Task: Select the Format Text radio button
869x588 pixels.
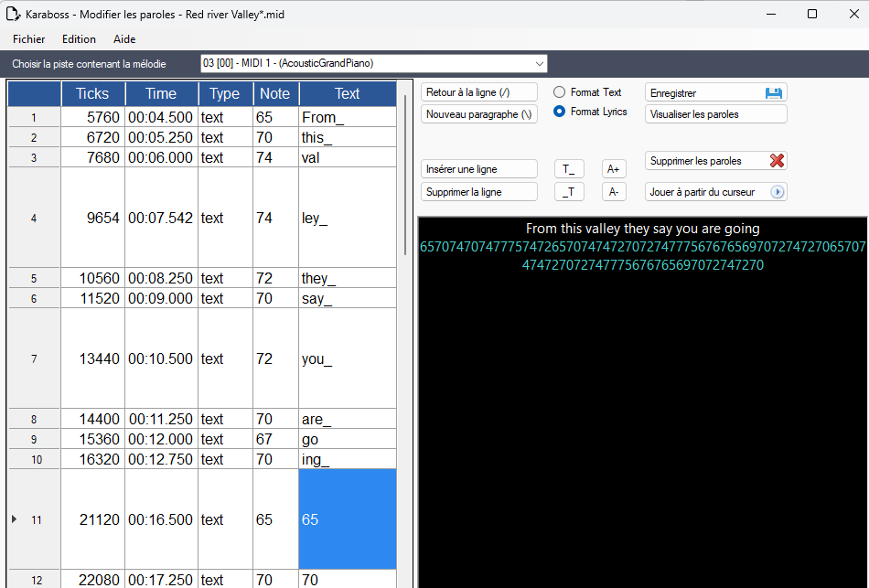Action: pos(559,92)
